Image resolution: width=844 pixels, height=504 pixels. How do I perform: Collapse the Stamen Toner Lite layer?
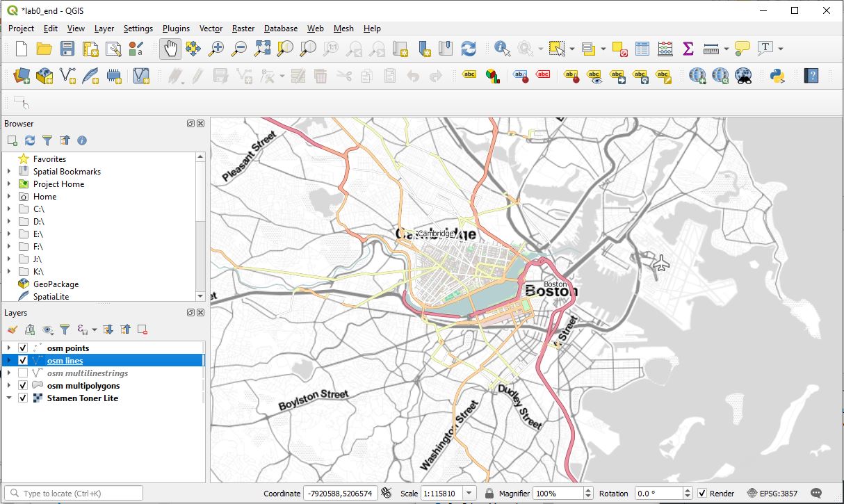point(8,398)
